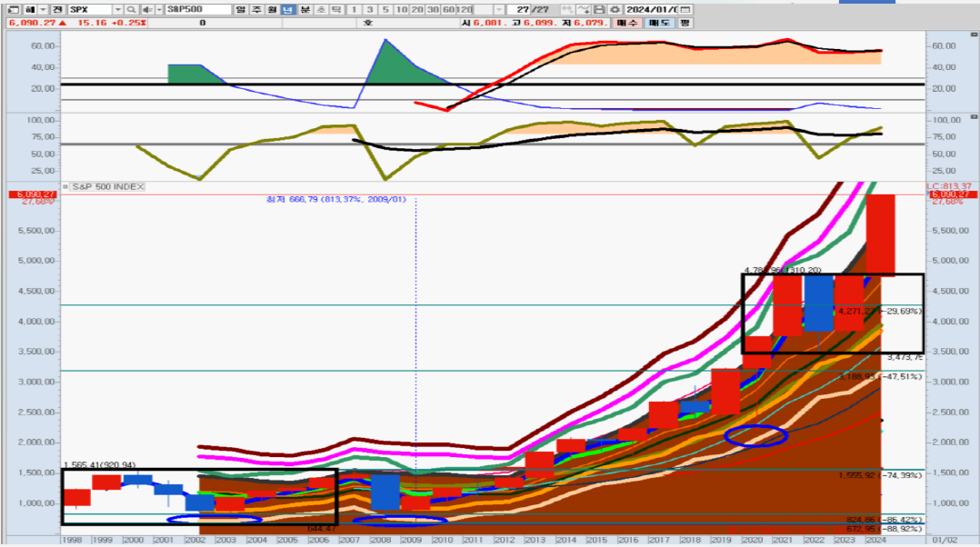The width and height of the screenshot is (980, 547).
Task: Select the 주 weekly period
Action: point(256,10)
